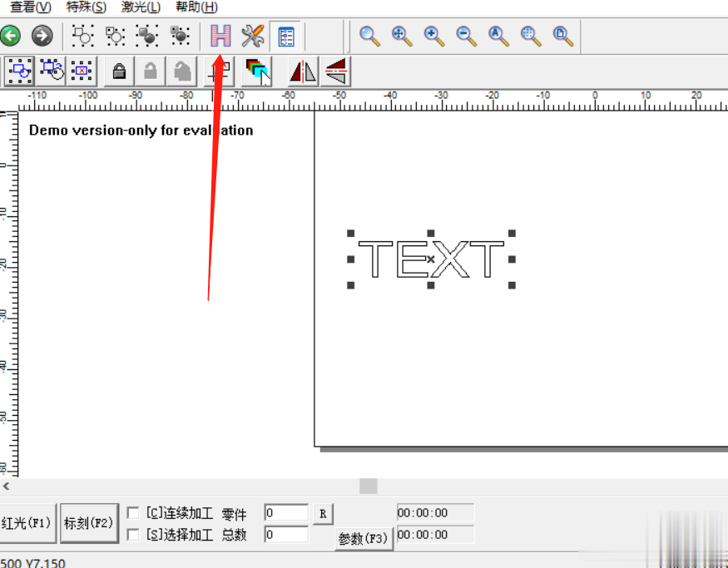Toggle the object list panel icon
Screen dimensions: 728x568
coord(286,36)
